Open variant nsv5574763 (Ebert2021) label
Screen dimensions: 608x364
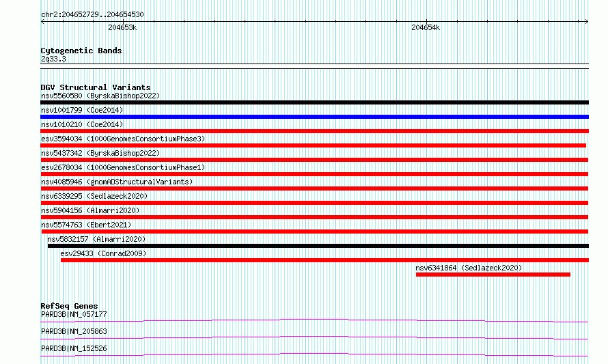coord(86,225)
